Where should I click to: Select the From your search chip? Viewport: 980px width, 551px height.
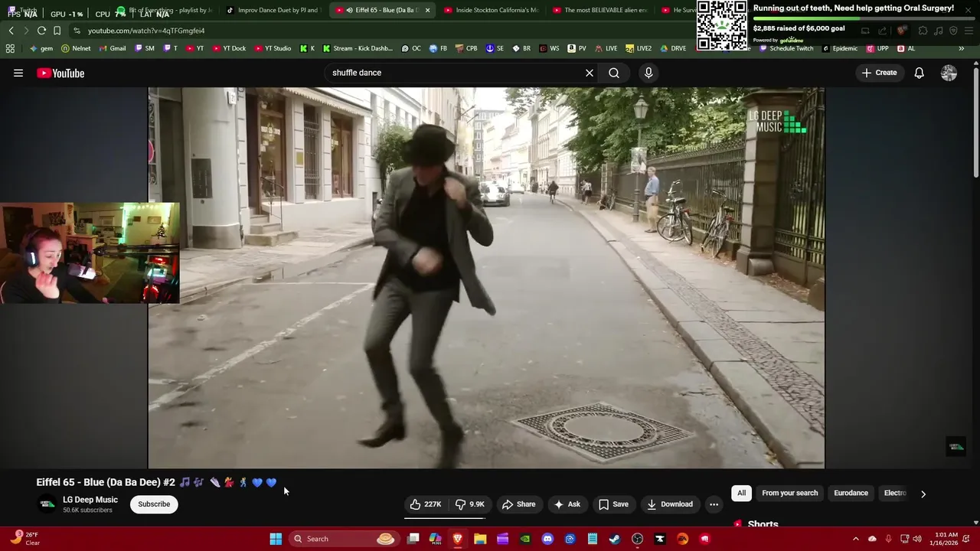[x=789, y=493]
